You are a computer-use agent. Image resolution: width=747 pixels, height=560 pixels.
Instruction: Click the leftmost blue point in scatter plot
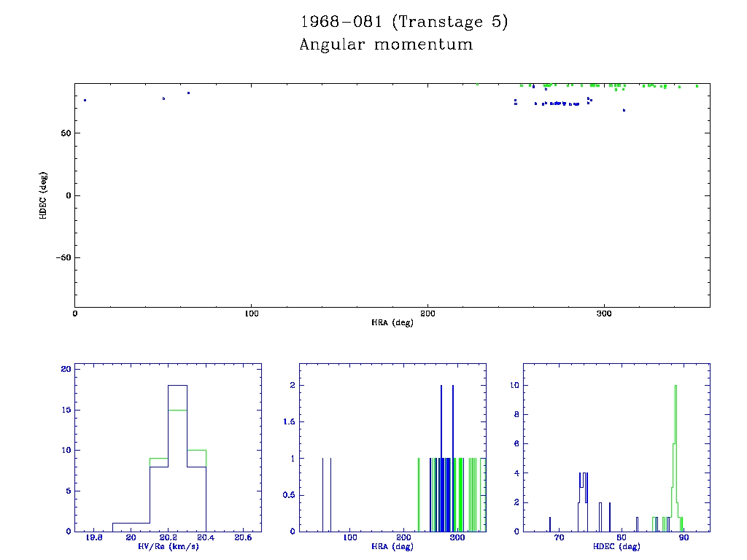coord(85,100)
